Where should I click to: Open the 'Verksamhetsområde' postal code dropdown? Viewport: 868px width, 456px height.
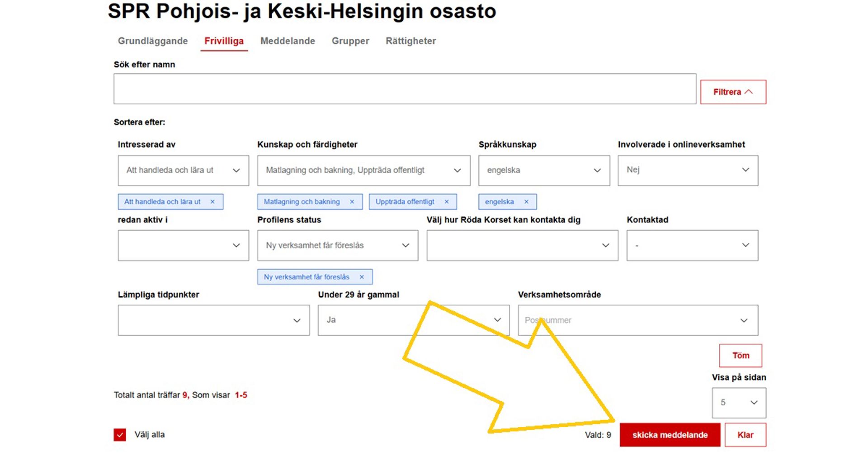pos(638,320)
